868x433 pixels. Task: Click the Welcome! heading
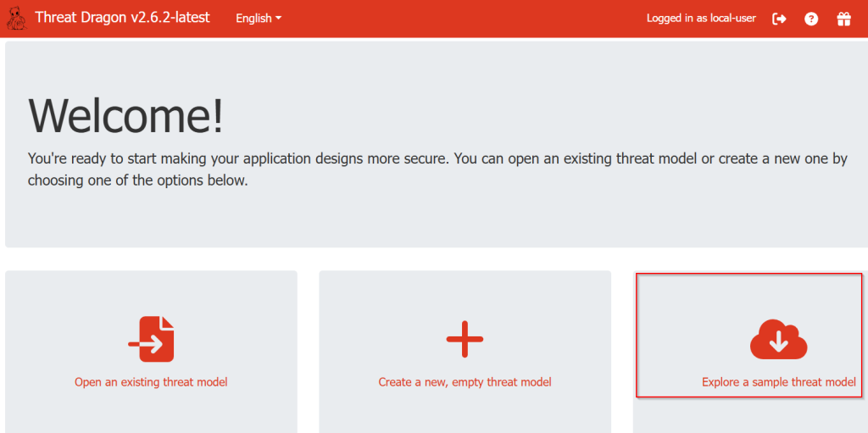tap(126, 117)
